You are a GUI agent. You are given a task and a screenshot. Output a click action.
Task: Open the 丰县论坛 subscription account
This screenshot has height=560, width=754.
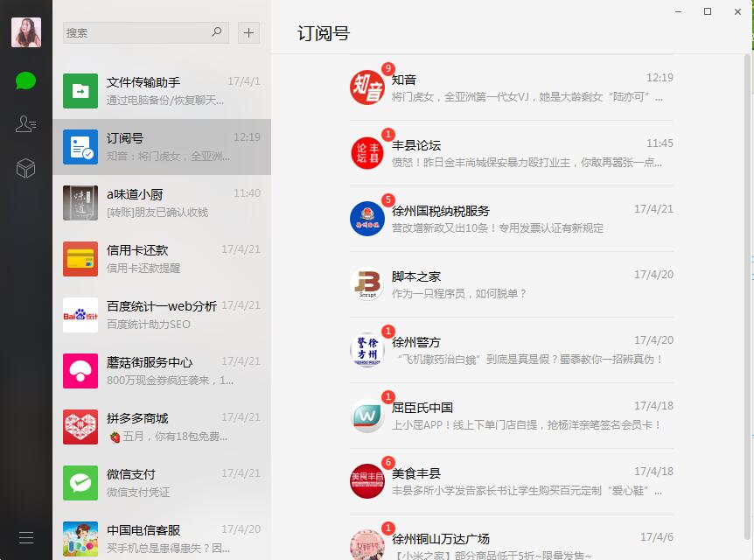point(511,153)
